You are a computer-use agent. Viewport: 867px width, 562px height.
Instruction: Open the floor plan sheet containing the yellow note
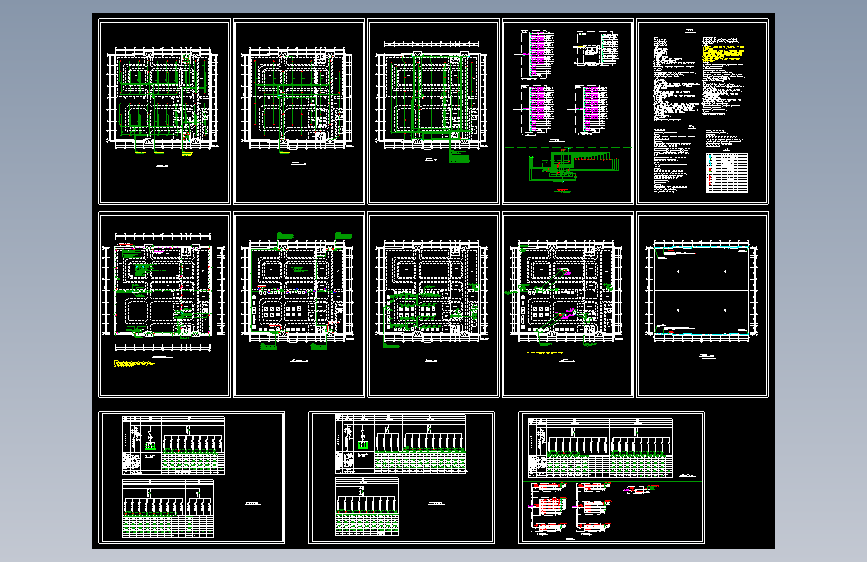pyautogui.click(x=164, y=304)
